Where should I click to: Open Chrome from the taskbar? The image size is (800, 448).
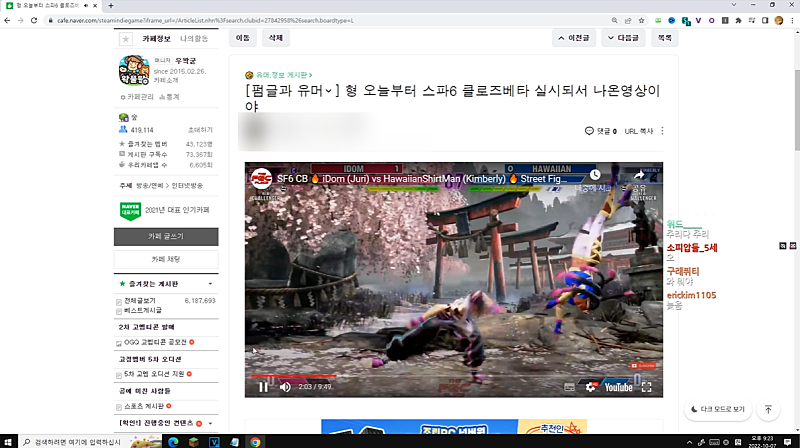coord(255,442)
